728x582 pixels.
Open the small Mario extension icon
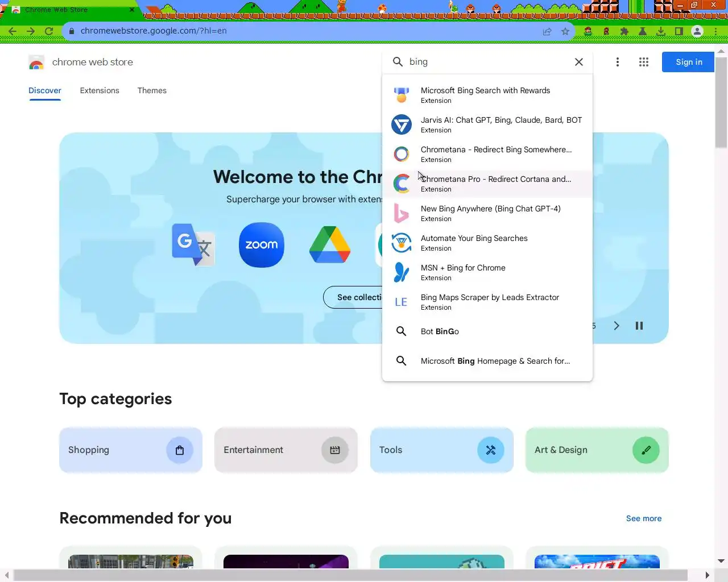click(x=606, y=31)
